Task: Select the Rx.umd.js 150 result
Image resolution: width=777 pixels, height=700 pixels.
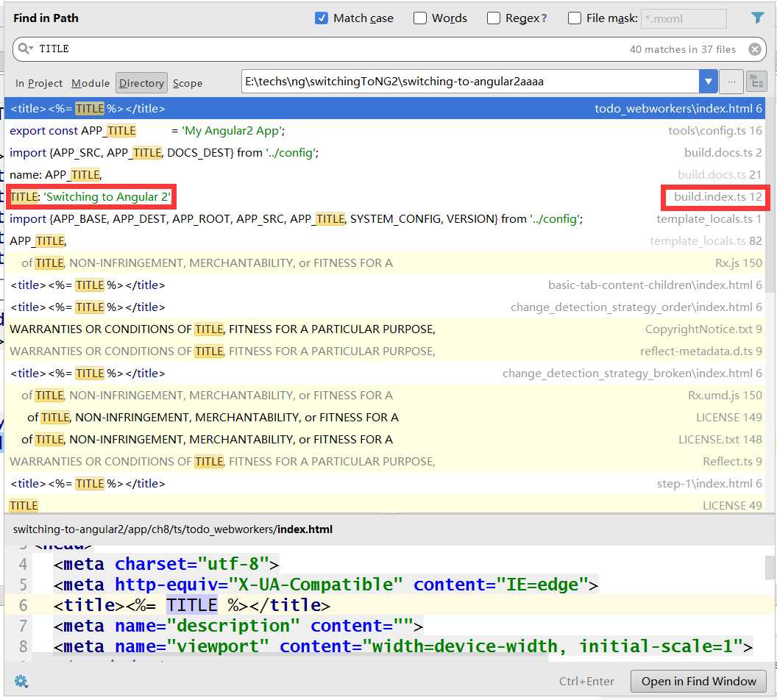Action: coord(385,395)
